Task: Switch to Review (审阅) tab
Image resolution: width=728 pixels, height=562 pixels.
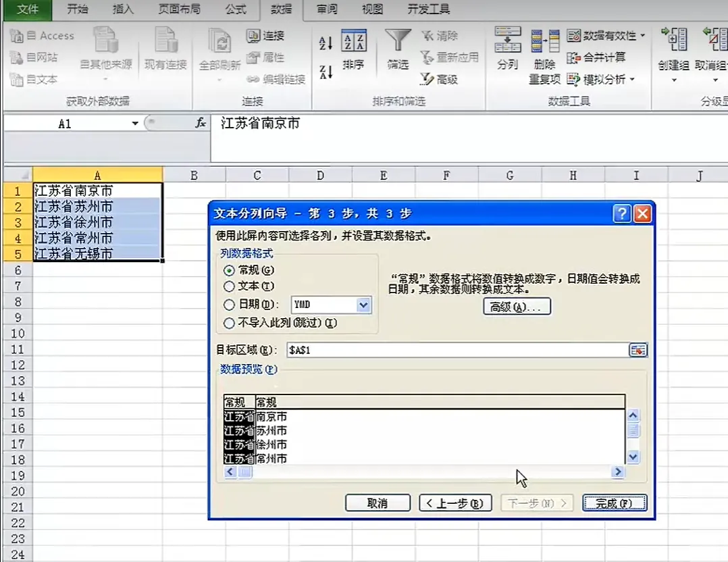Action: click(x=327, y=9)
